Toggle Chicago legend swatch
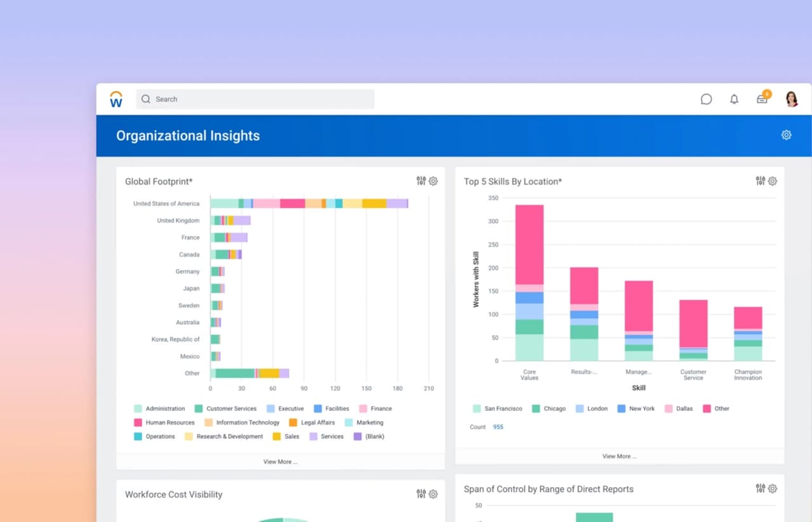Screen dimensions: 812x522 [x=536, y=408]
